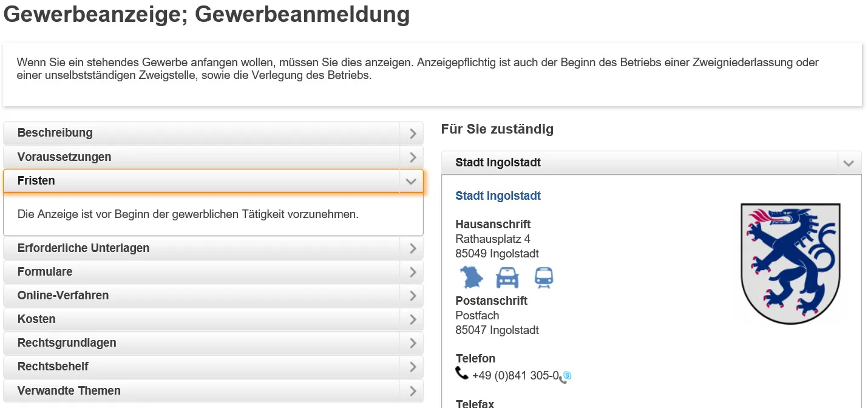Expand the Online-Verfahren section
Image resolution: width=868 pixels, height=408 pixels.
pyautogui.click(x=213, y=296)
